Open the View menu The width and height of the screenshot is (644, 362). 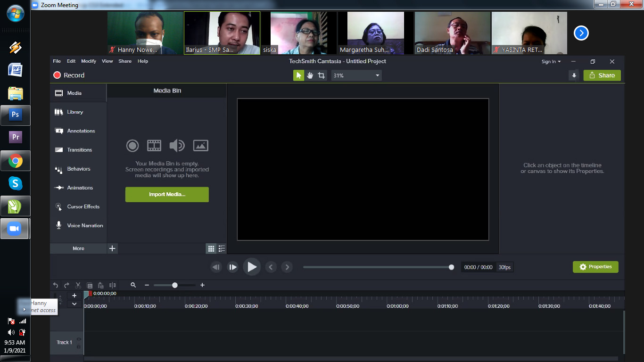107,61
